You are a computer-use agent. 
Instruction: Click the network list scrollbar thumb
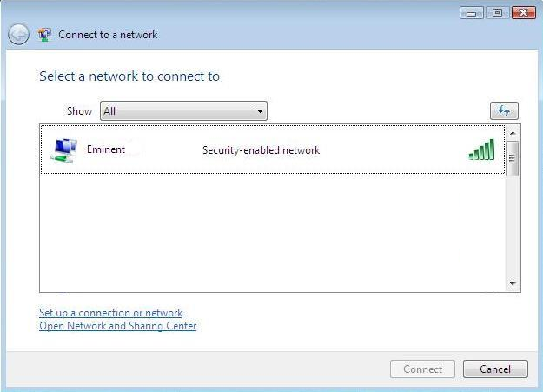513,158
